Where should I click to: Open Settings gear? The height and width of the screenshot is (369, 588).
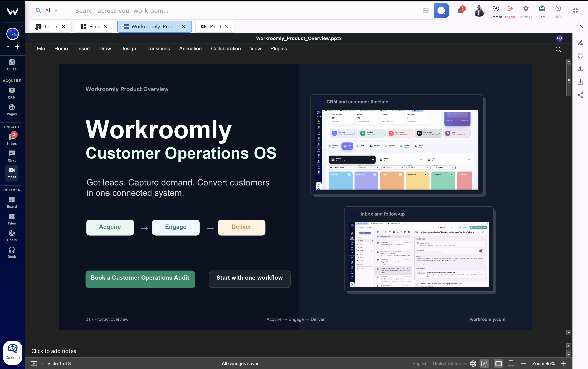tap(526, 12)
